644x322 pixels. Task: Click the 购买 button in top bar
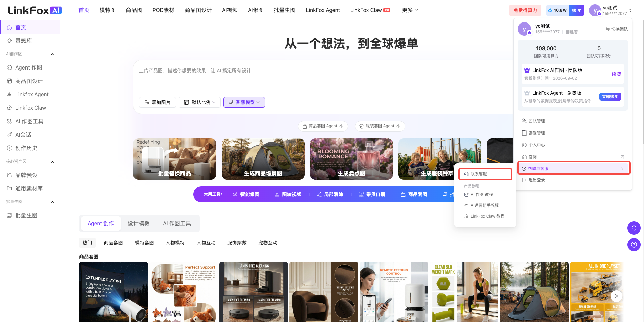[x=577, y=10]
